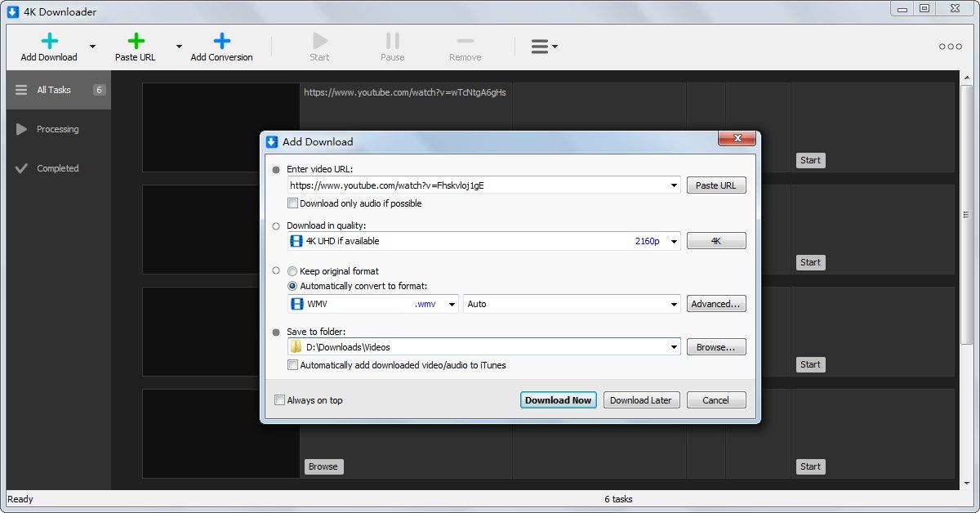Expand the video URL history dropdown

(x=675, y=185)
